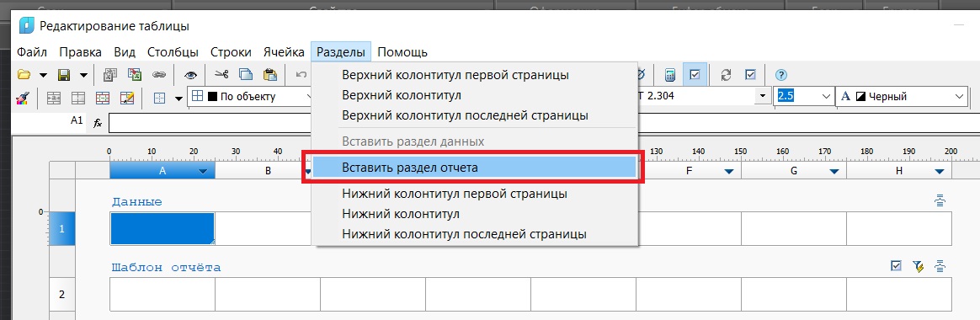
Task: Toggle the highlighted checkbox toolbar button
Action: pos(695,75)
